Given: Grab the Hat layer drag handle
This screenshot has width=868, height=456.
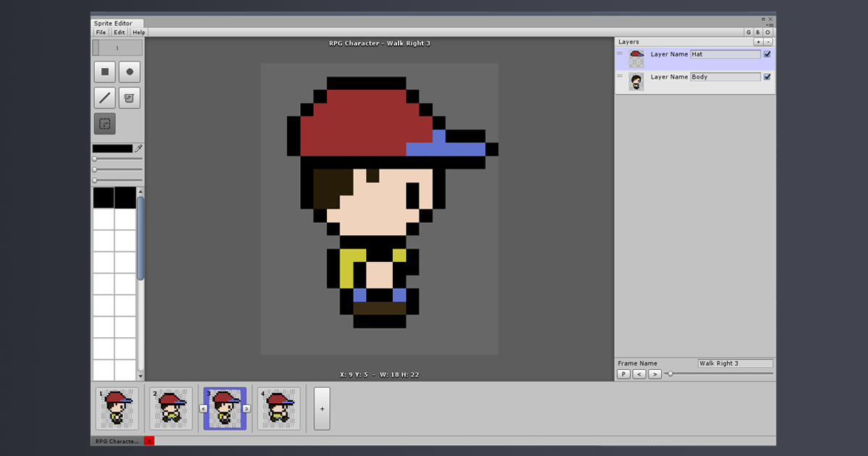Looking at the screenshot, I should 620,54.
